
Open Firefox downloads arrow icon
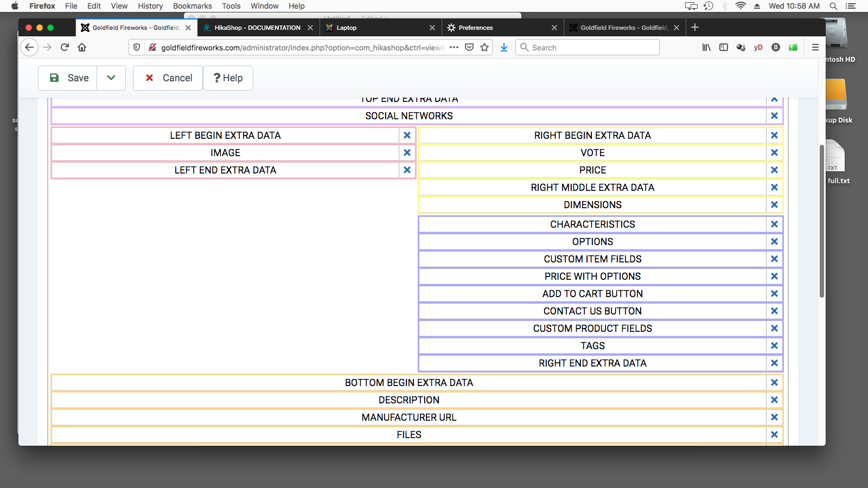tap(504, 48)
